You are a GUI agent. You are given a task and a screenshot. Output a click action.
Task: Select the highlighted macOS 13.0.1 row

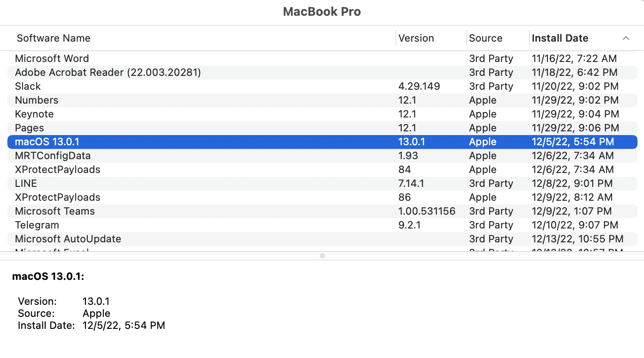tap(322, 142)
